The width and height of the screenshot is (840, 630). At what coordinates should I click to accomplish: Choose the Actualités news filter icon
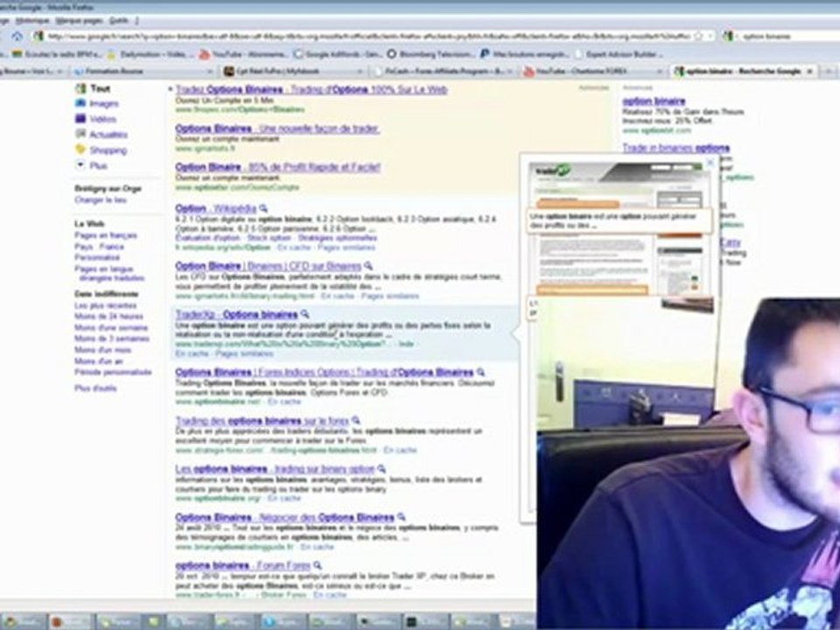[80, 133]
